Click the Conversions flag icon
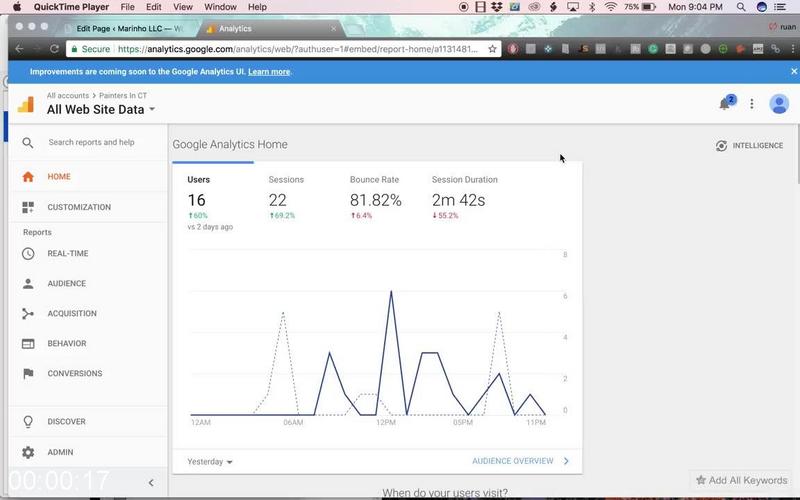Image resolution: width=800 pixels, height=500 pixels. pyautogui.click(x=28, y=373)
